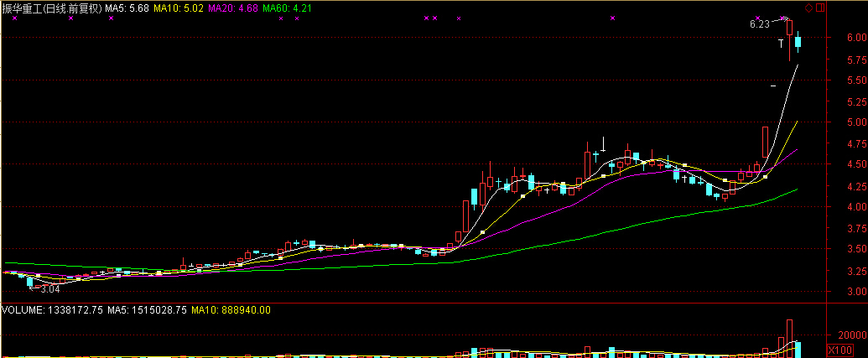Select the yellow MA10: 5.02 label
Screen dimensions: 868x358
179,8
